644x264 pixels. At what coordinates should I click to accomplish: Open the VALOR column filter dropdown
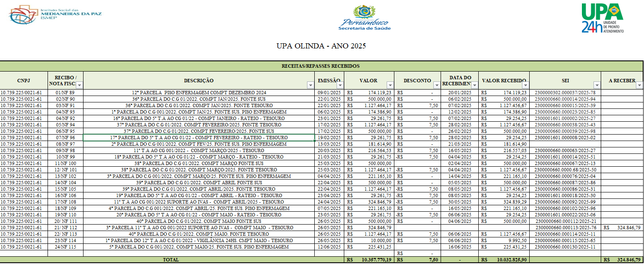(x=390, y=85)
